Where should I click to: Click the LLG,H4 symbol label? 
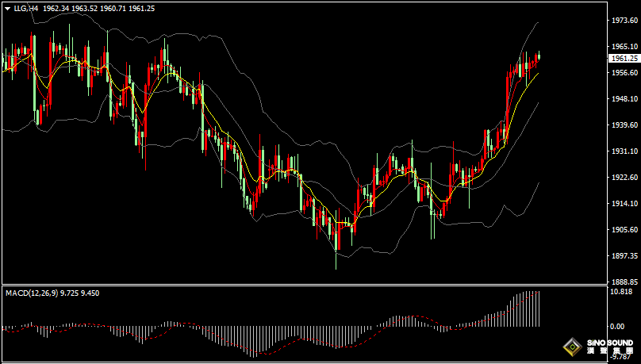(x=26, y=8)
